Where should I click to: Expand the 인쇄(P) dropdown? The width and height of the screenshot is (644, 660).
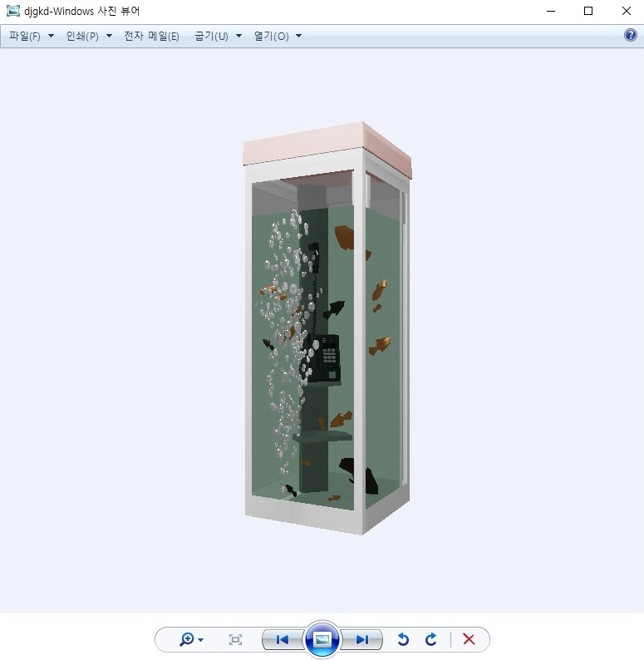88,36
